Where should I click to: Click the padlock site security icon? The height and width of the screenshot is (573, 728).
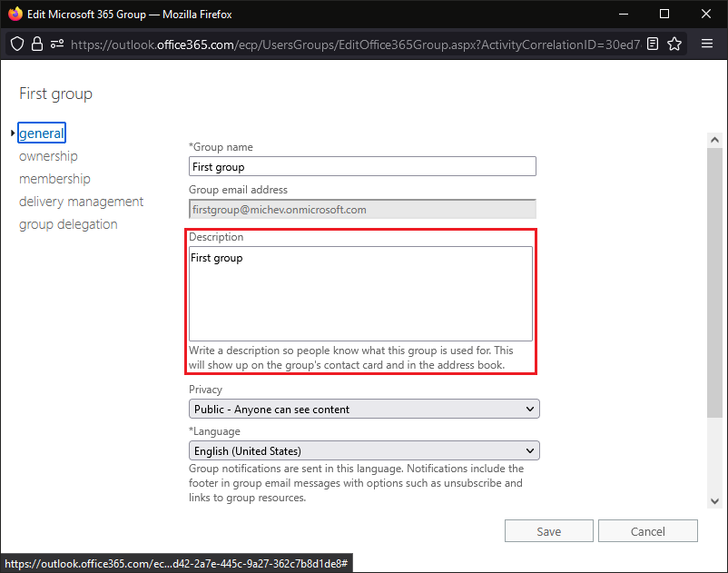36,44
